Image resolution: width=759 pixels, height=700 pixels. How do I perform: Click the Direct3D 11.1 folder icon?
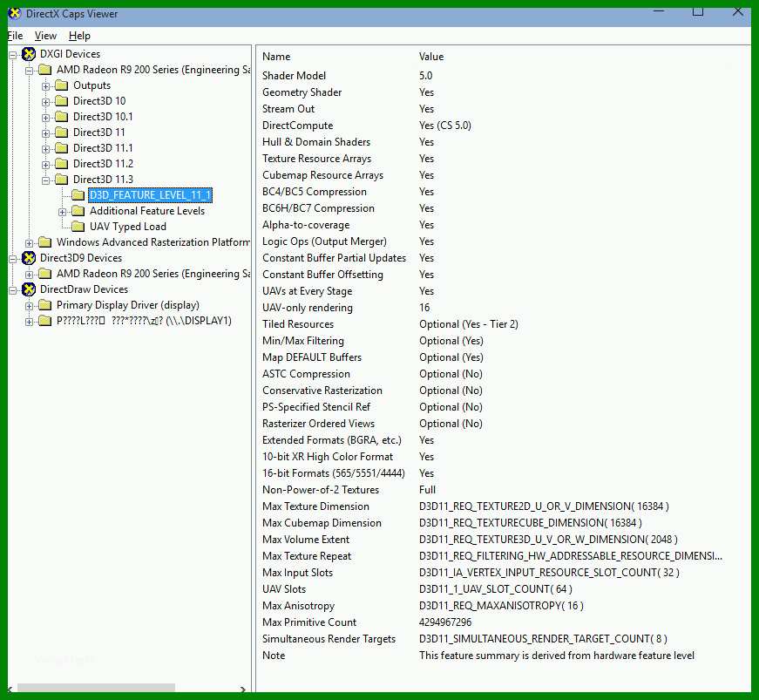coord(62,148)
